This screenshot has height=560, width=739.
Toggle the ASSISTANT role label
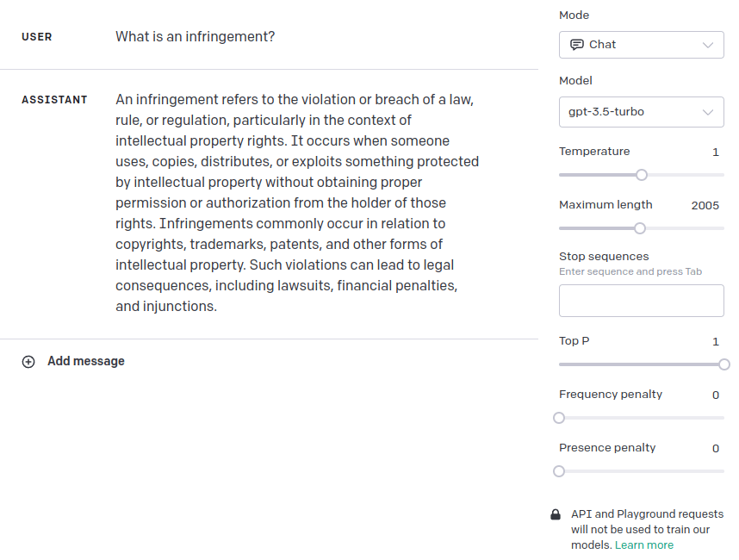(54, 100)
